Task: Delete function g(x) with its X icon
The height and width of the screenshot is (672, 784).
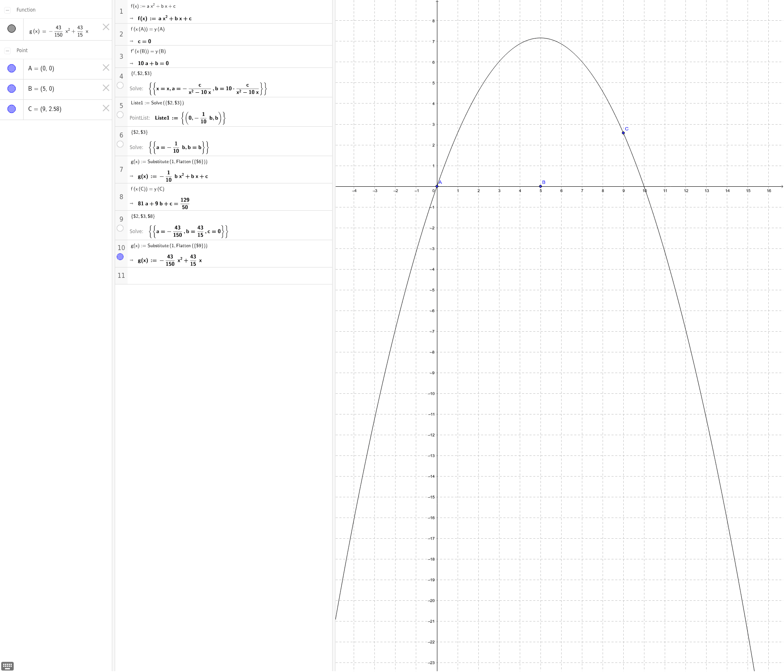Action: [106, 27]
